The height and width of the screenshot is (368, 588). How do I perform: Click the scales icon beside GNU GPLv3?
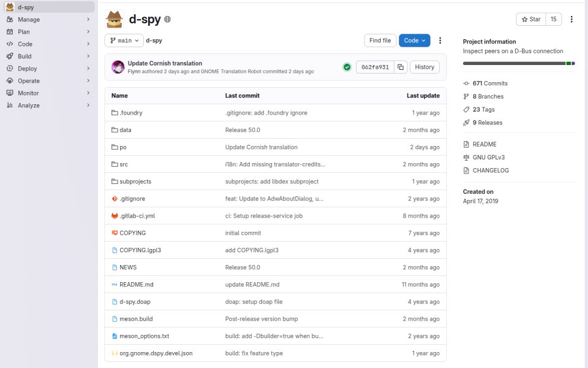[x=466, y=158]
